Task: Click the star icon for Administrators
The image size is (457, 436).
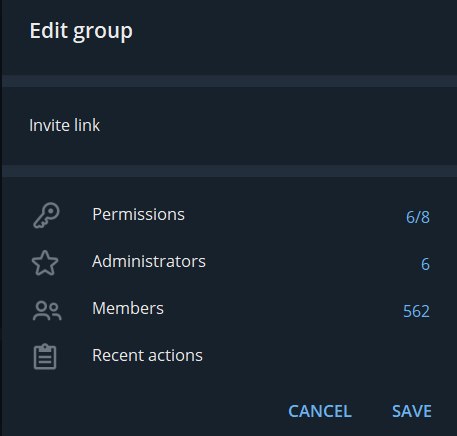Action: [45, 263]
